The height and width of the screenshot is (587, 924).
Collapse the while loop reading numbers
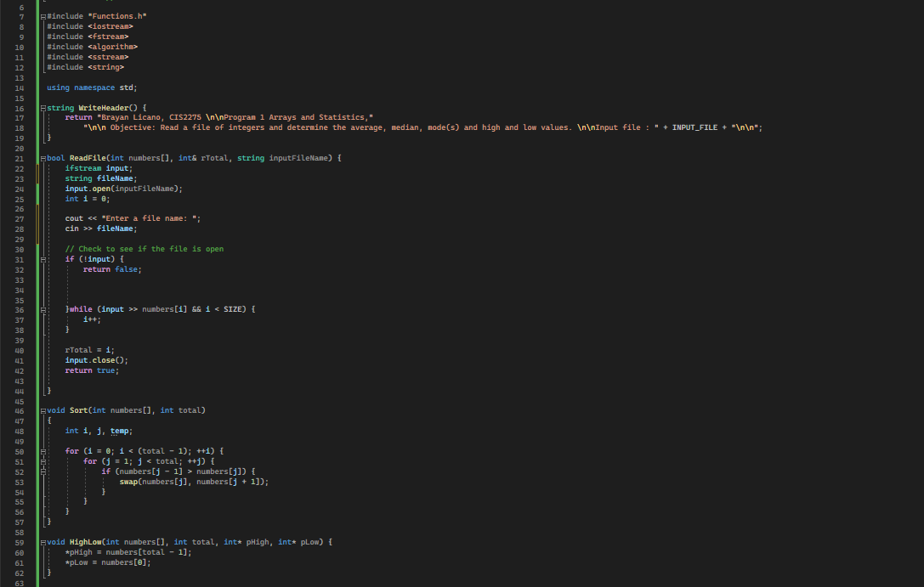pyautogui.click(x=43, y=308)
